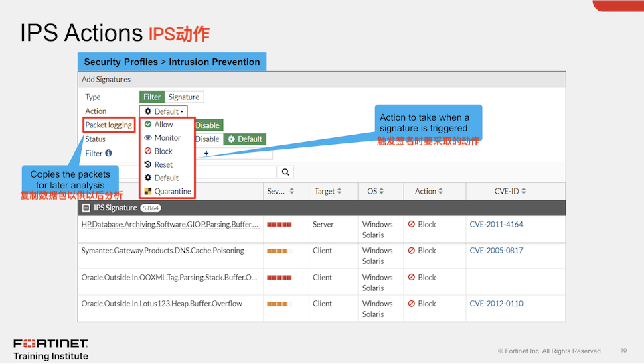Screen dimensions: 644x364
Task: Set Status to Disable
Action: point(208,139)
